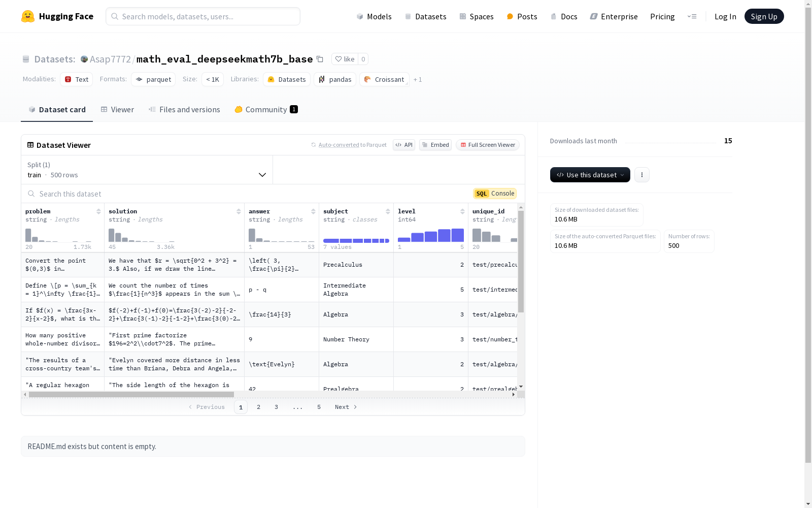Click the subject column class distribution bar
The width and height of the screenshot is (812, 508).
356,240
